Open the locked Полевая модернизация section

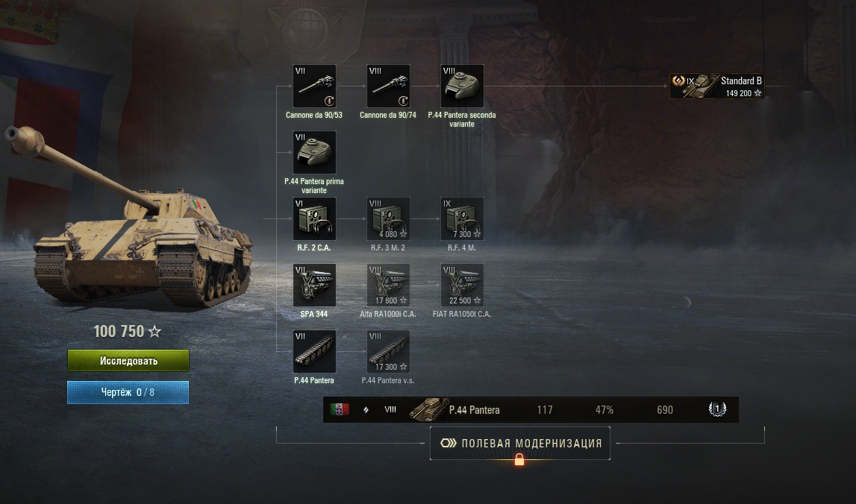[x=519, y=443]
